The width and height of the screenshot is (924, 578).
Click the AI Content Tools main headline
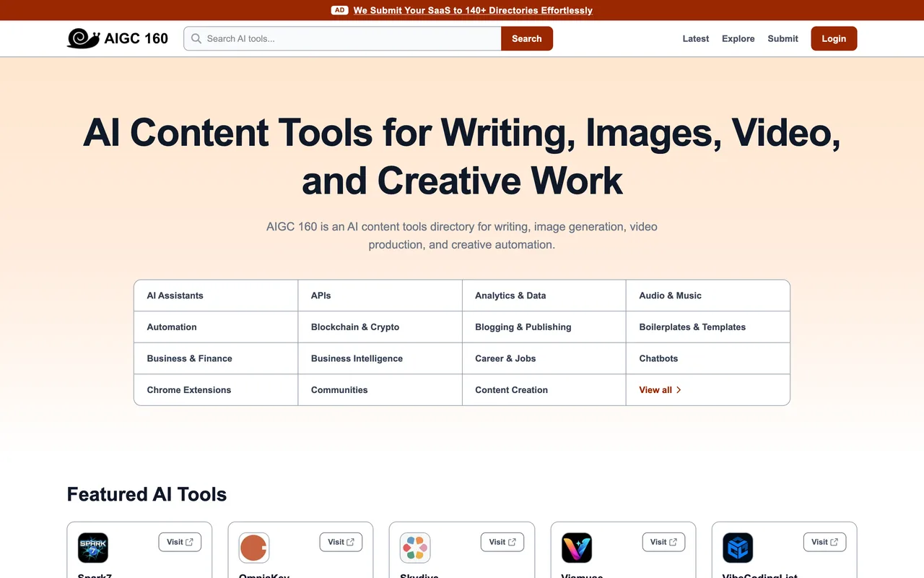click(462, 156)
